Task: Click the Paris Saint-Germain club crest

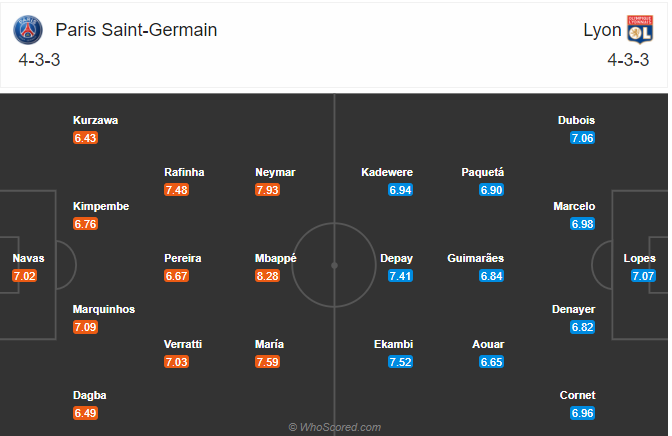Action: click(28, 30)
